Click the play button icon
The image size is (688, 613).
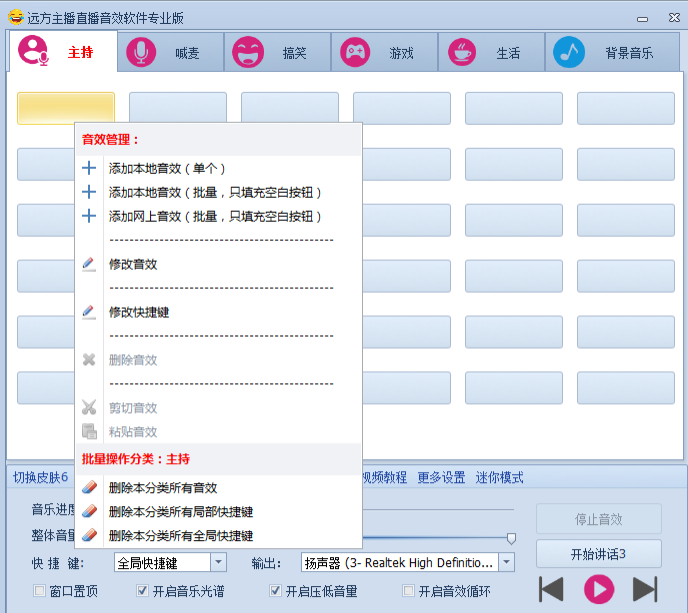tap(599, 589)
